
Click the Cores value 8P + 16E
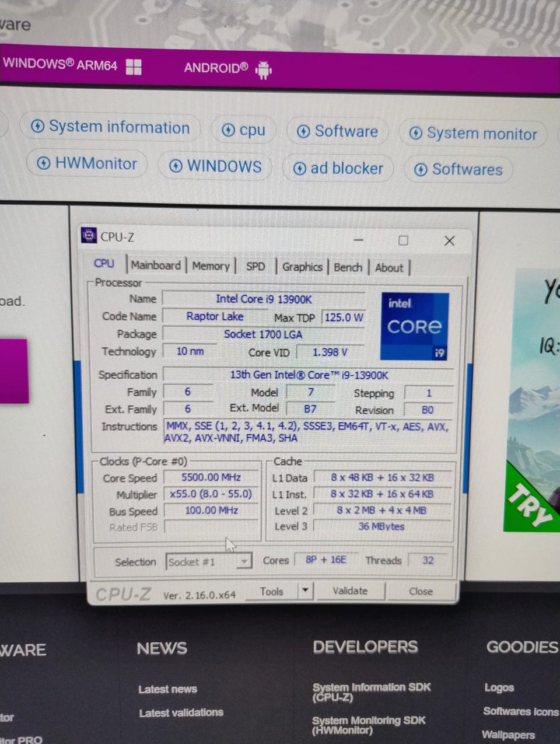(325, 560)
